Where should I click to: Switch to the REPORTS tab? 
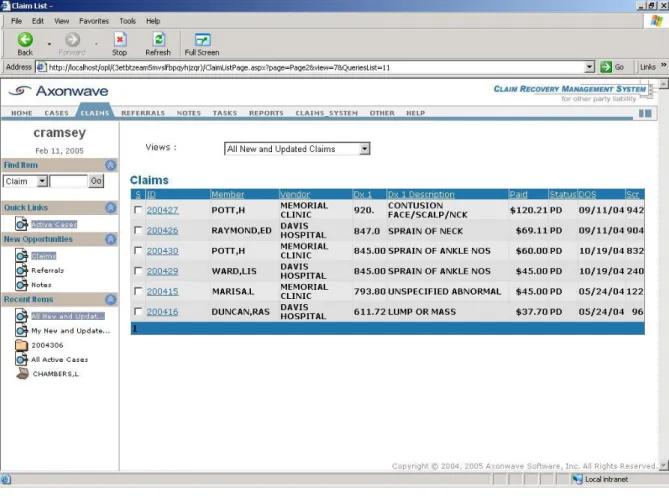point(266,113)
